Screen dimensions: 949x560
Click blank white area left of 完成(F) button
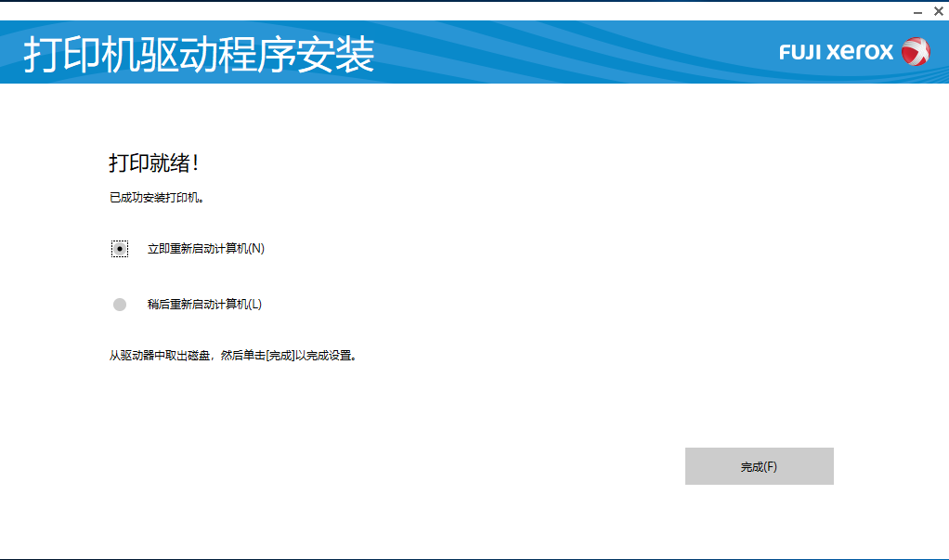point(464,466)
